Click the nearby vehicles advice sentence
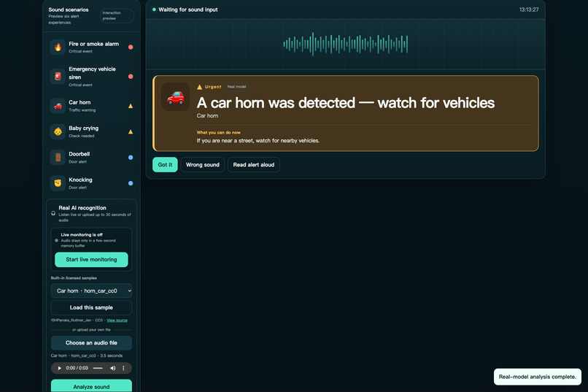Image resolution: width=588 pixels, height=392 pixels. coord(258,141)
